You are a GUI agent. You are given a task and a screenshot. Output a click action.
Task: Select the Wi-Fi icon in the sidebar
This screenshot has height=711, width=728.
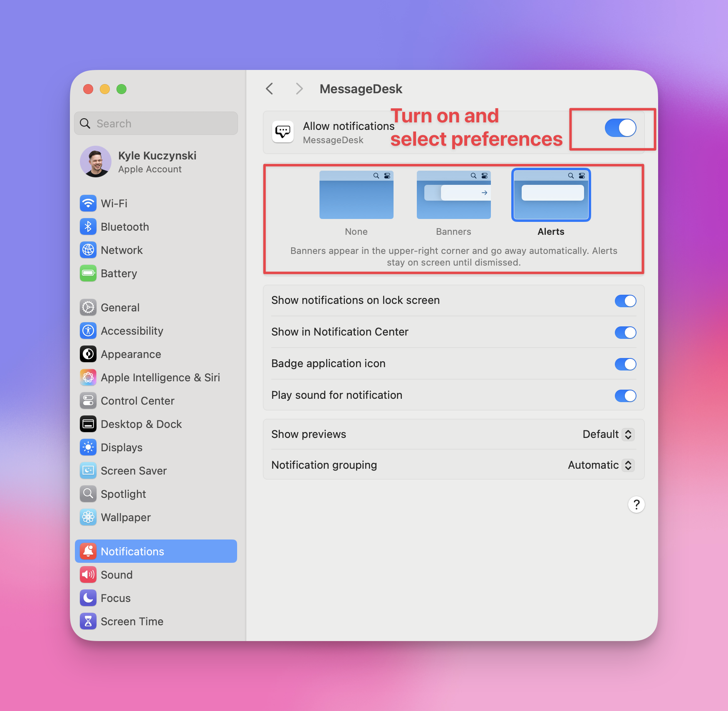click(x=88, y=204)
